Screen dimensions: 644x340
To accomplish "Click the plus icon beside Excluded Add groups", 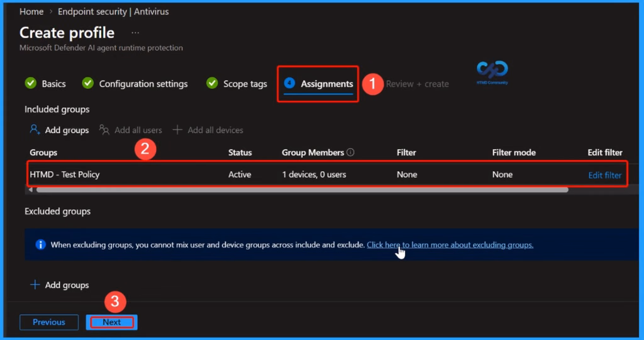I will pos(35,285).
